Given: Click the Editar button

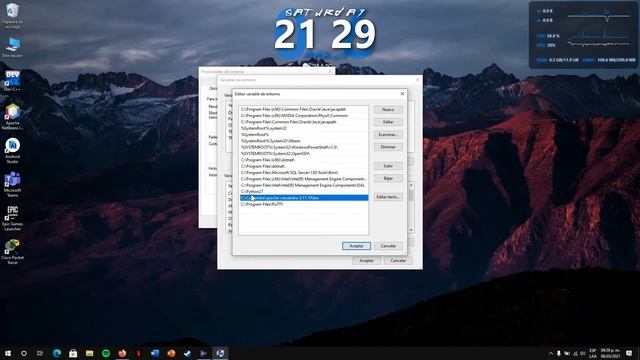Looking at the screenshot, I should click(388, 122).
